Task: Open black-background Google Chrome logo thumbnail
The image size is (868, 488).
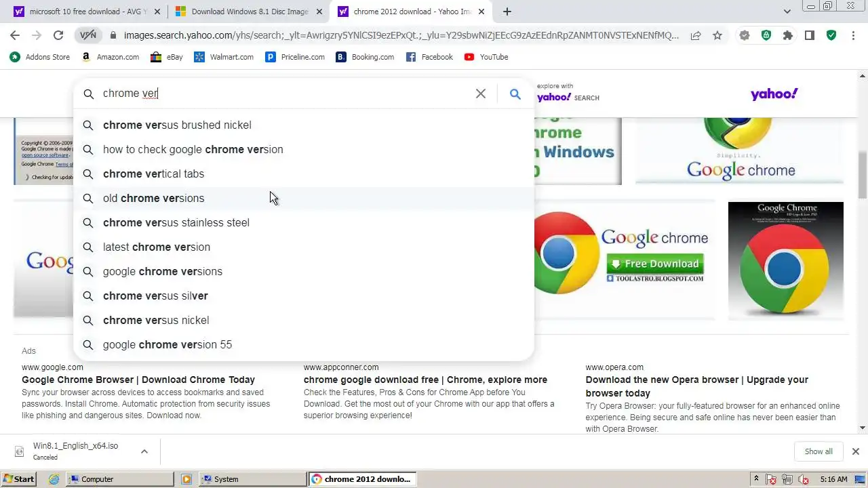Action: pos(786,260)
